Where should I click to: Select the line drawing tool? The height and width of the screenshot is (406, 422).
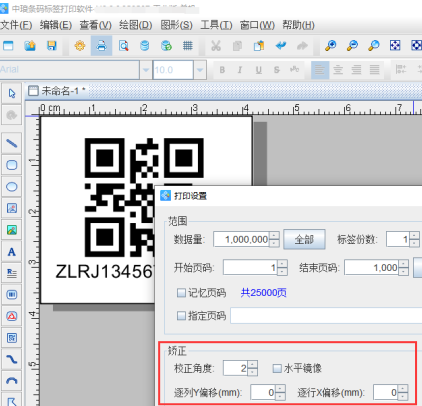tap(12, 143)
